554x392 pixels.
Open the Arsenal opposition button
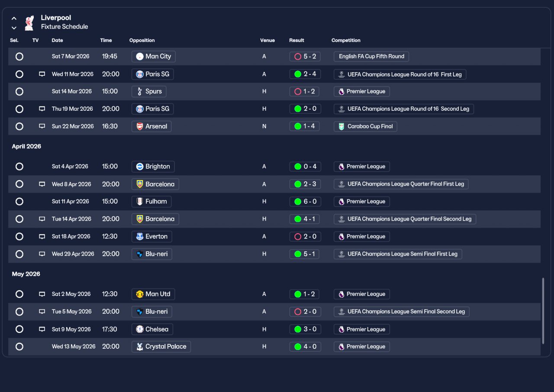(x=151, y=126)
